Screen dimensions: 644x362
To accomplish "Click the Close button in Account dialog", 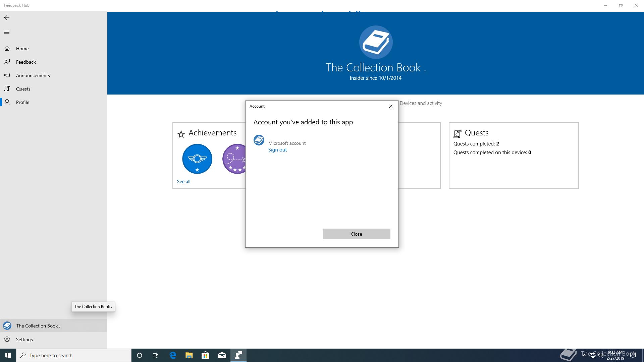I will [x=356, y=234].
